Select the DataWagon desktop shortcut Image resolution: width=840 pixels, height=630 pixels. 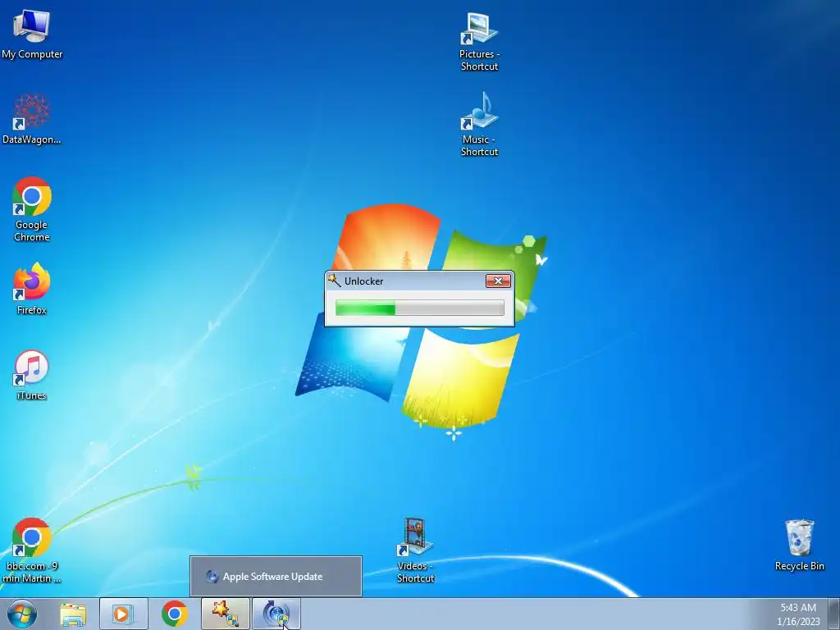32,119
